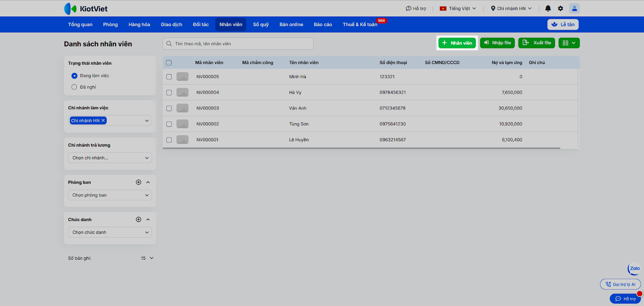This screenshot has height=306, width=644.
Task: Open the column display options menu
Action: pos(569,43)
